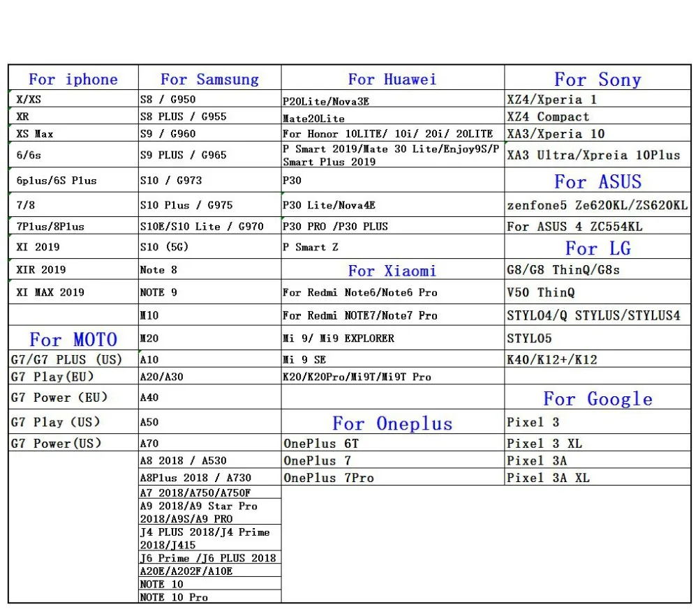Select the 'S10E/S10 Lite / G970' cell
Viewport: 698px width, 616px height.
tap(209, 226)
